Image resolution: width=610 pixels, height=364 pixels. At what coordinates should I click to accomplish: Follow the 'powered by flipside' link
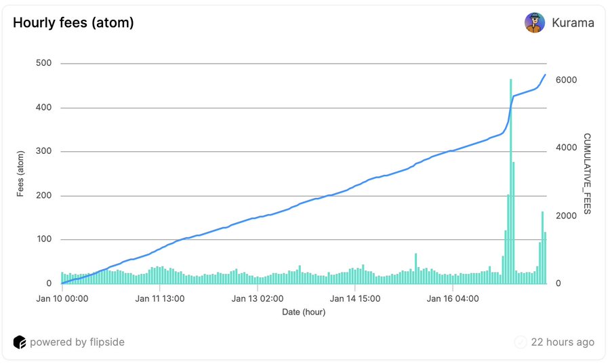pyautogui.click(x=77, y=342)
